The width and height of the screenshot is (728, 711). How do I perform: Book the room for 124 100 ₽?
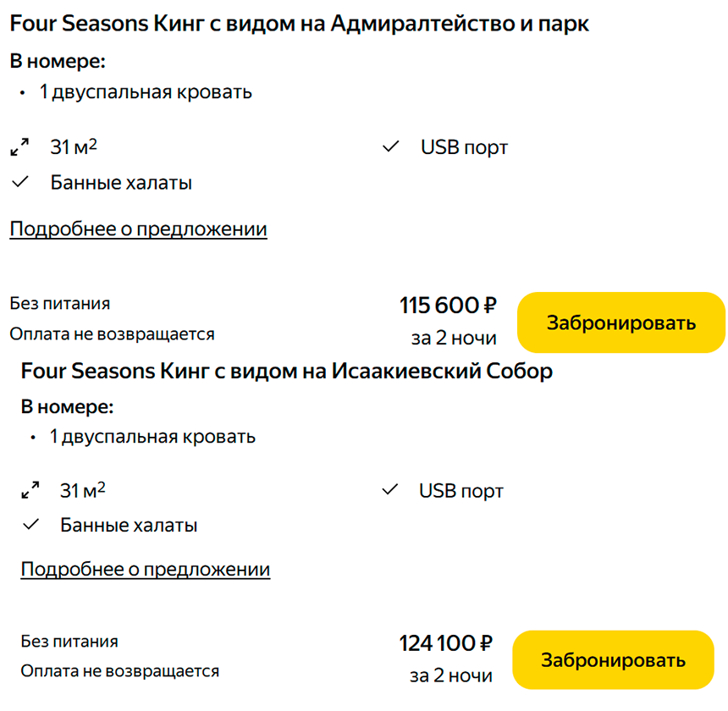[x=613, y=660]
